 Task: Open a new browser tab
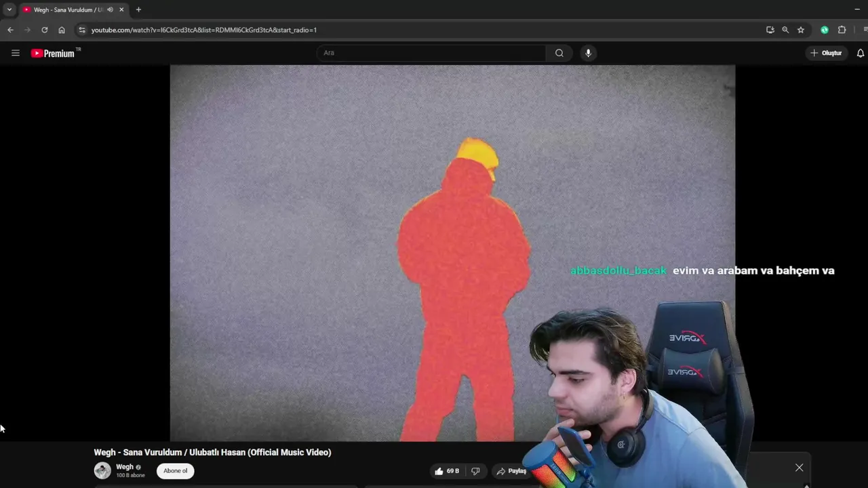pyautogui.click(x=138, y=9)
